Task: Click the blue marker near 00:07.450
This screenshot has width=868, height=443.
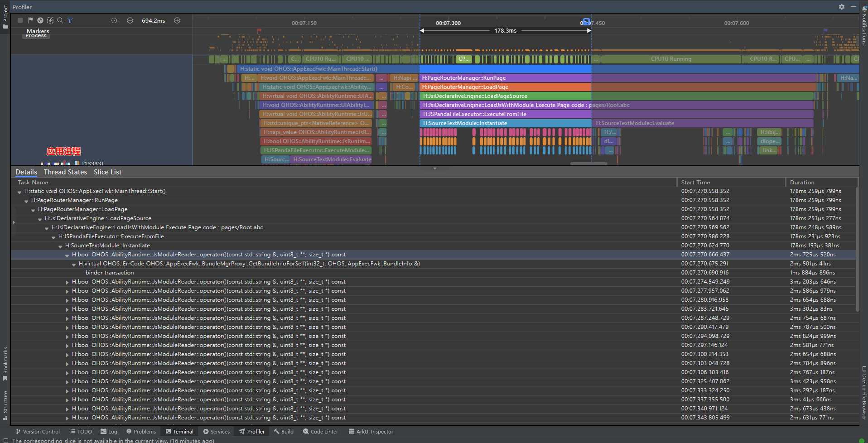Action: tap(586, 21)
